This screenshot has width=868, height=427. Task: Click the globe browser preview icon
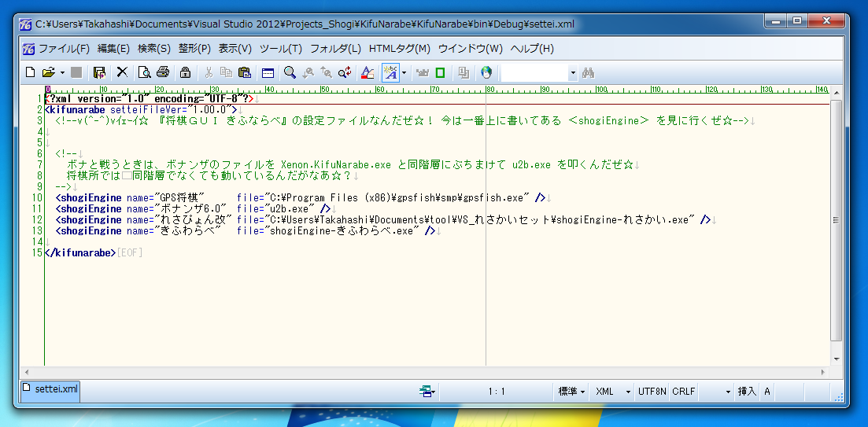tap(486, 72)
